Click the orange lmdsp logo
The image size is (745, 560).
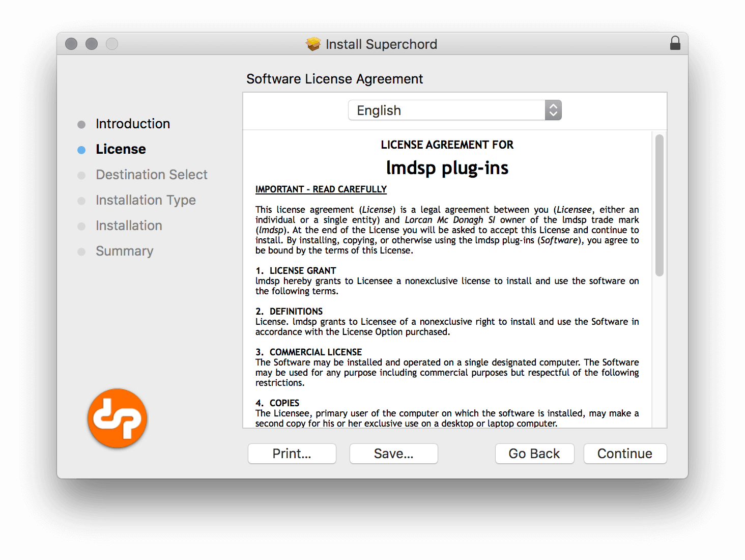pyautogui.click(x=118, y=418)
